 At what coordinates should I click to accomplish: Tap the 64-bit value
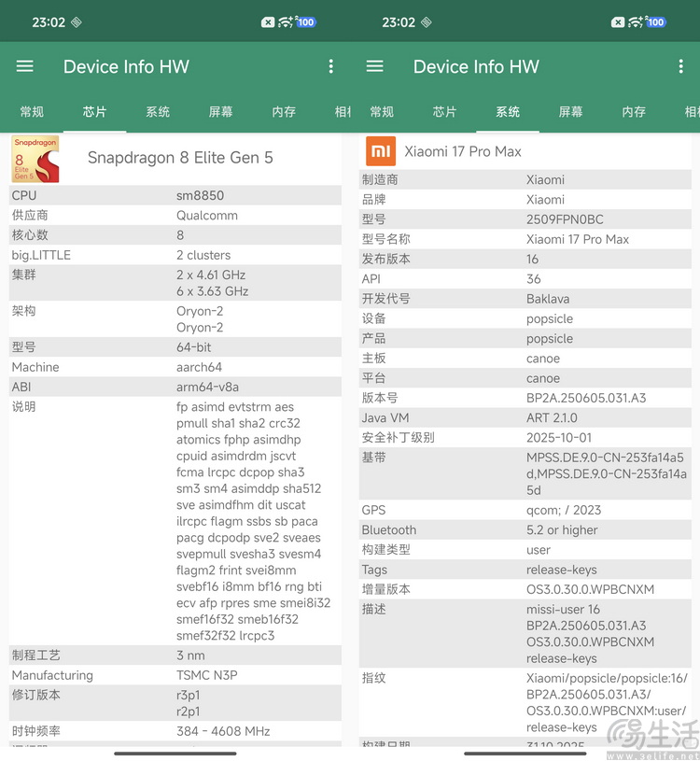[x=194, y=347]
